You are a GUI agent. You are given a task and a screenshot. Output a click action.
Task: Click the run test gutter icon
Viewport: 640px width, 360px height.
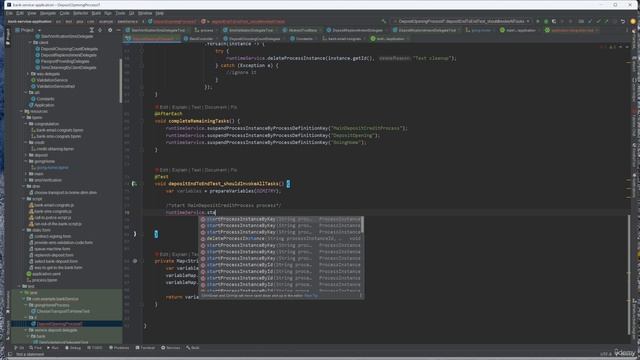133,184
